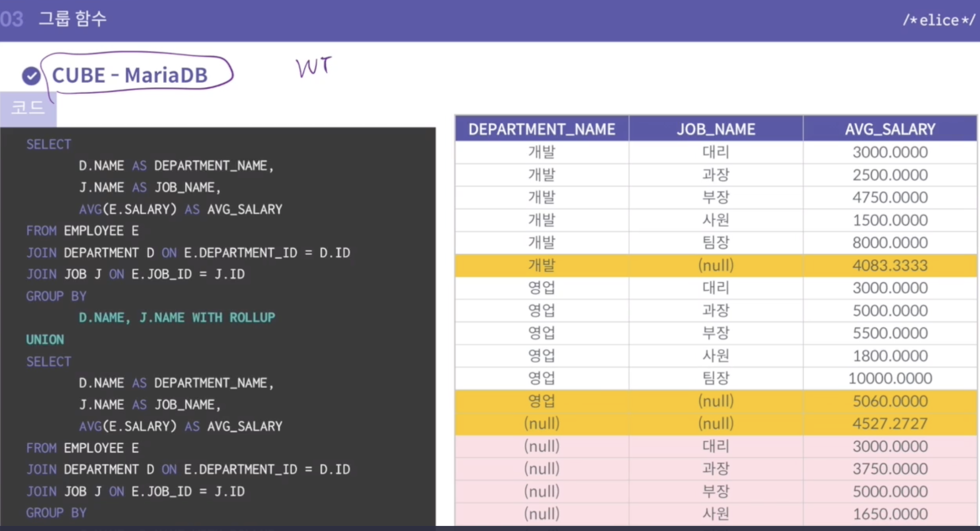
Task: Click the 8000.0000 팀장 salary cell
Action: [x=890, y=243]
